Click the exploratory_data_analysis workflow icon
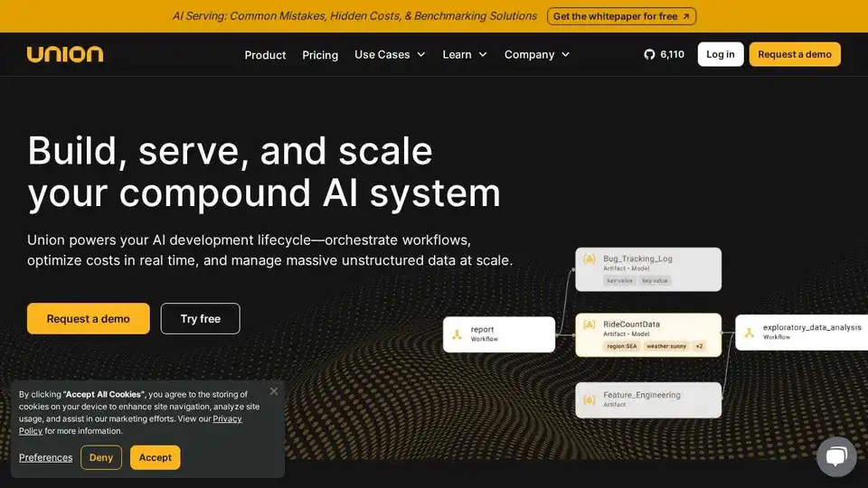The height and width of the screenshot is (488, 868). pos(749,333)
